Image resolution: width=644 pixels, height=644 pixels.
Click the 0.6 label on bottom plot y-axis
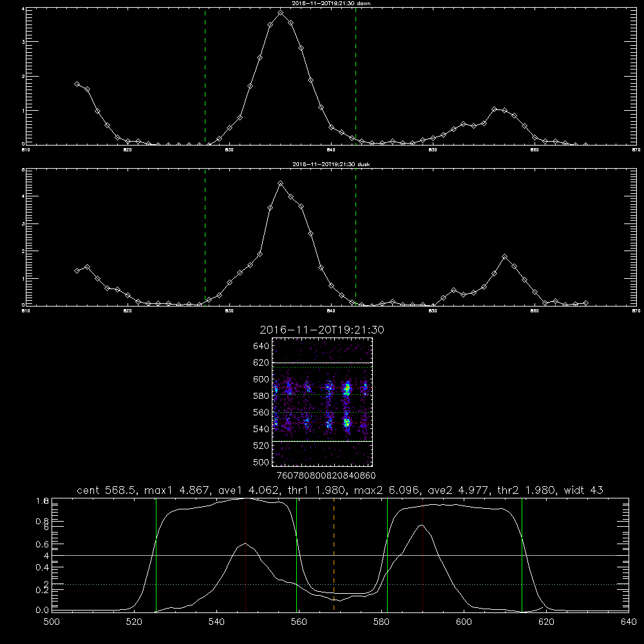[x=43, y=544]
